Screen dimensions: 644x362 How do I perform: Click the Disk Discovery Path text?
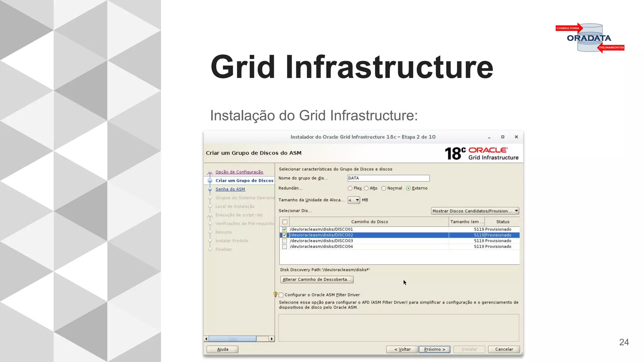click(x=325, y=270)
